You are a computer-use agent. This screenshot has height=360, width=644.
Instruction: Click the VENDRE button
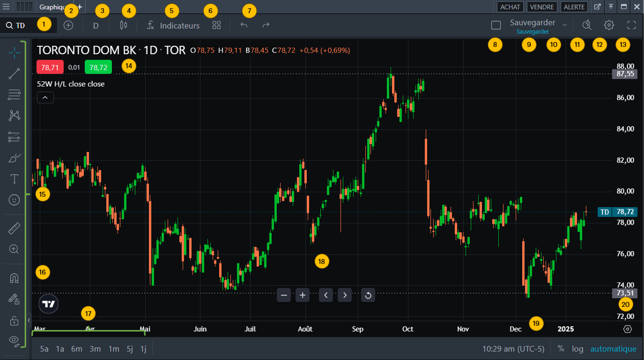pyautogui.click(x=541, y=7)
